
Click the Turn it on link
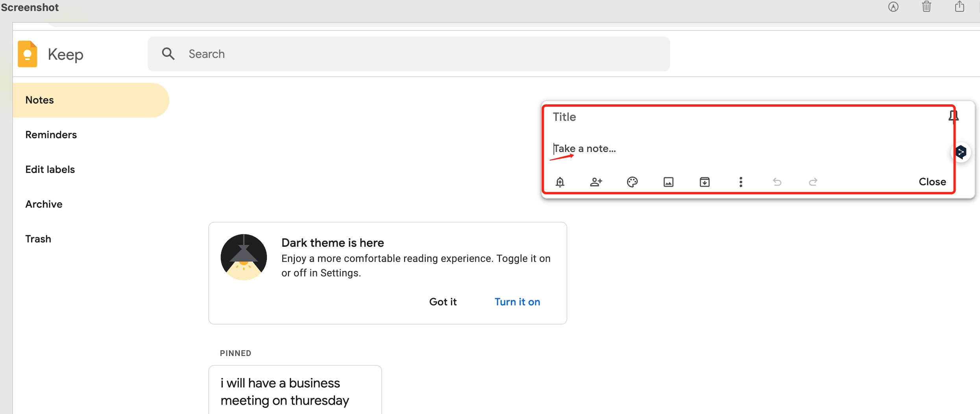tap(517, 302)
